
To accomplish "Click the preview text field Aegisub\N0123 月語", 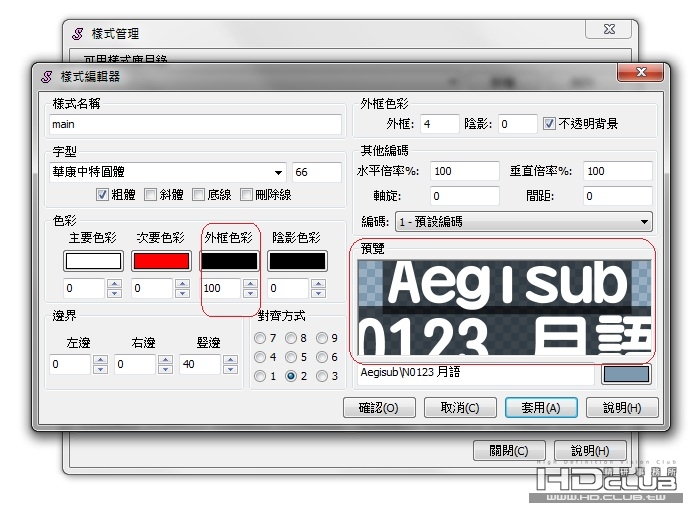I will point(476,374).
